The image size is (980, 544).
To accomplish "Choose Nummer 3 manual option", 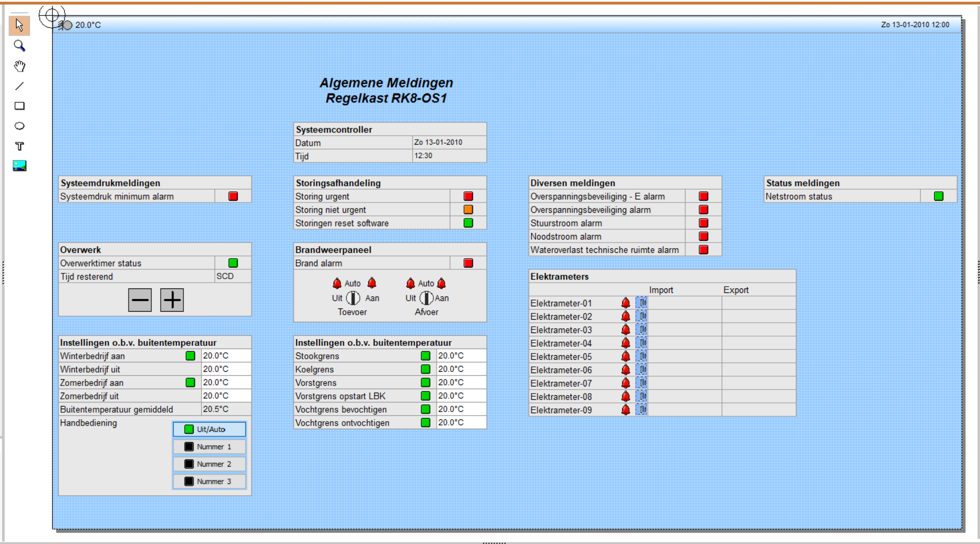I will [x=209, y=481].
